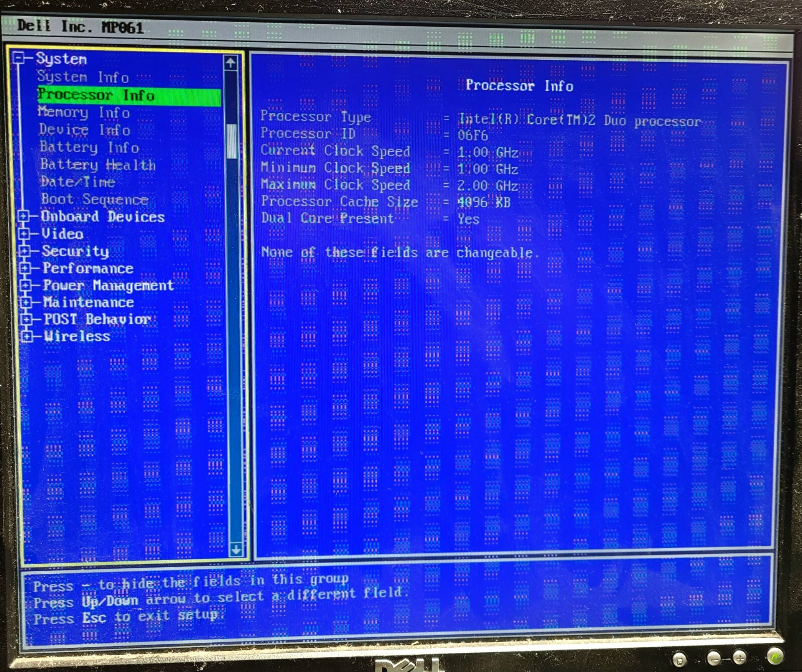Open Battery Info entry
The width and height of the screenshot is (802, 672).
pyautogui.click(x=89, y=147)
